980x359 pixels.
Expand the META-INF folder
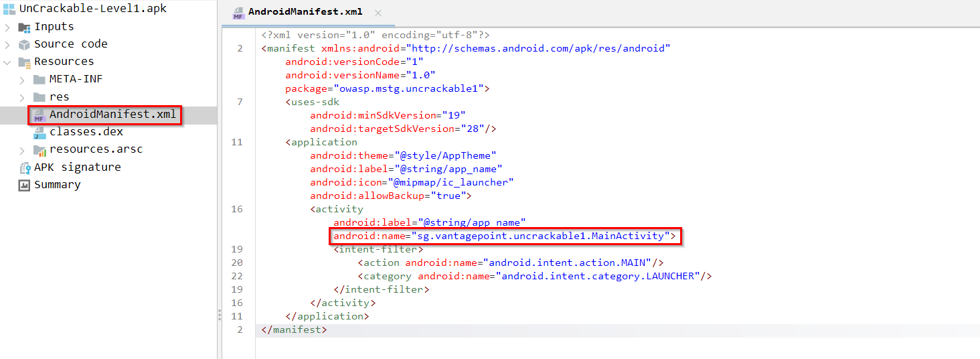22,80
